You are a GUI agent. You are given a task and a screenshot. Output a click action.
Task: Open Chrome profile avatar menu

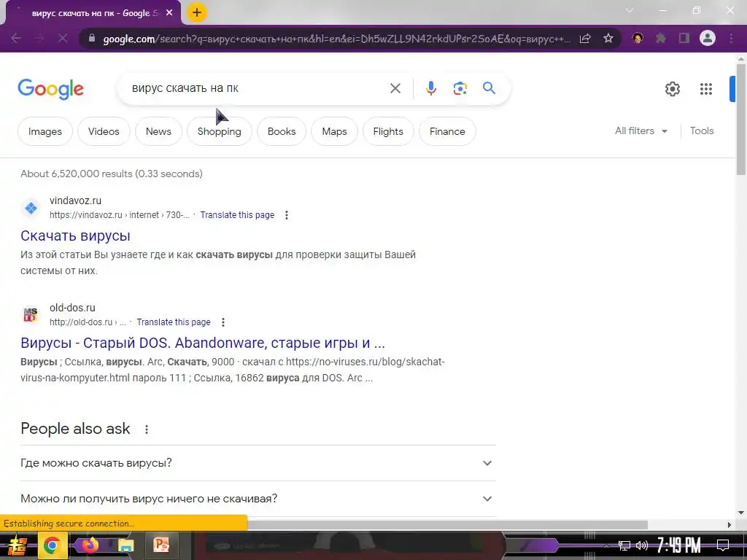pos(708,38)
